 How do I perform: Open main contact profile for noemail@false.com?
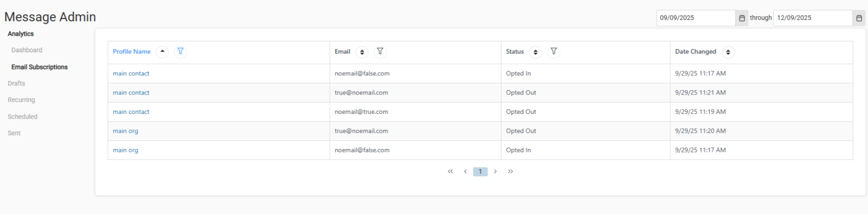point(131,74)
